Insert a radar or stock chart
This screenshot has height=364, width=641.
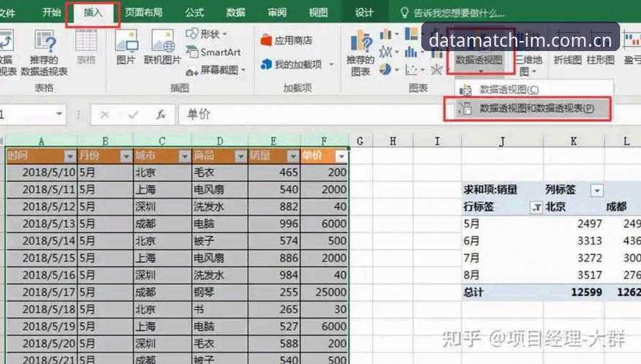tap(436, 70)
